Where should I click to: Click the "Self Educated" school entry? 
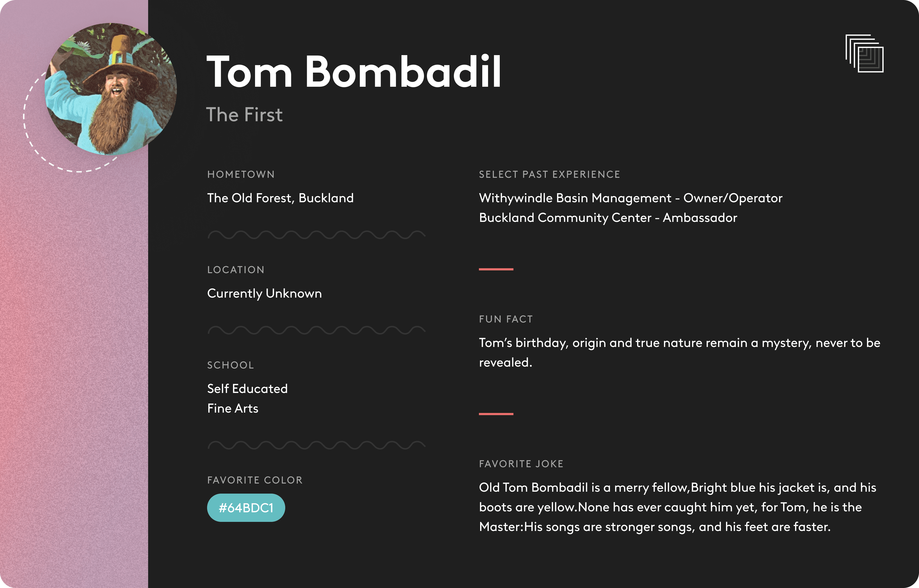coord(247,389)
